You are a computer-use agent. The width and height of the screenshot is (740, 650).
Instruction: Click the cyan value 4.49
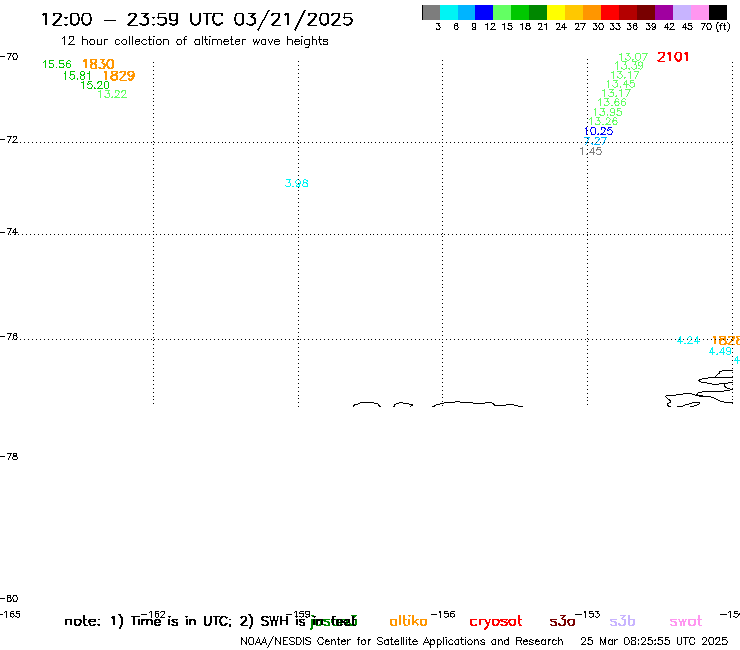point(720,351)
